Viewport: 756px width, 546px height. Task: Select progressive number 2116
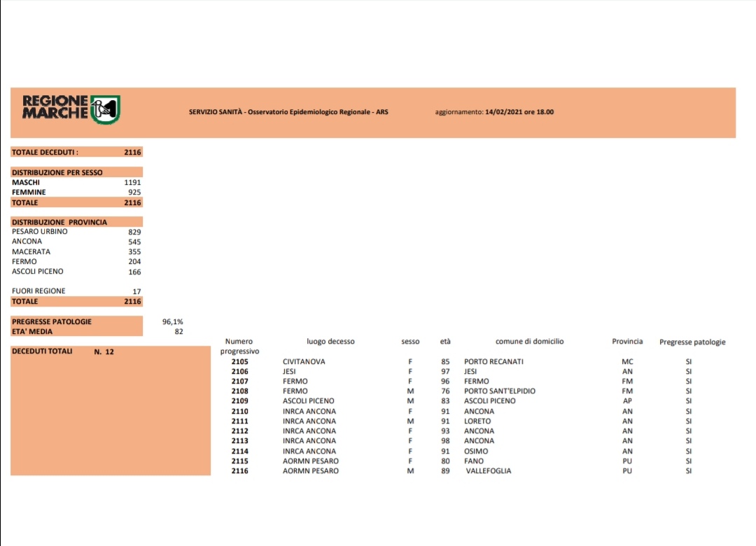(x=239, y=471)
